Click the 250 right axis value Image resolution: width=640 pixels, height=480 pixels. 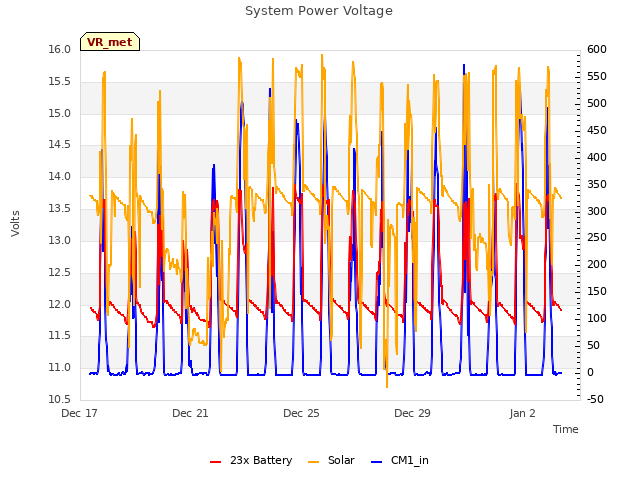click(x=597, y=238)
